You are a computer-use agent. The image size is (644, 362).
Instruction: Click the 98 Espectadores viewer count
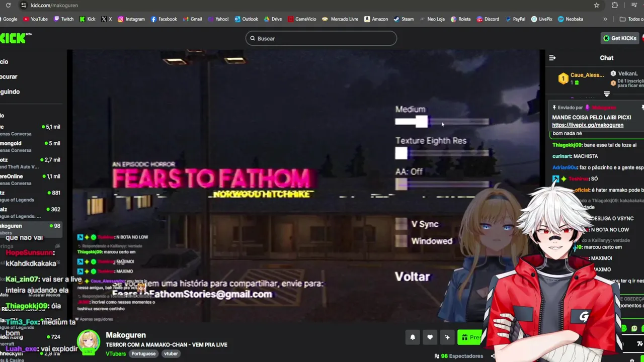point(458,356)
